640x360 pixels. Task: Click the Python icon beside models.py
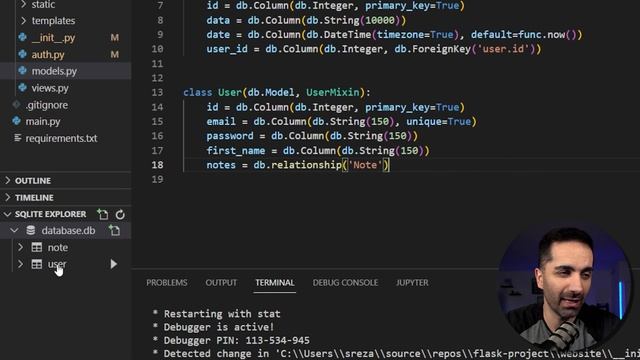click(22, 71)
